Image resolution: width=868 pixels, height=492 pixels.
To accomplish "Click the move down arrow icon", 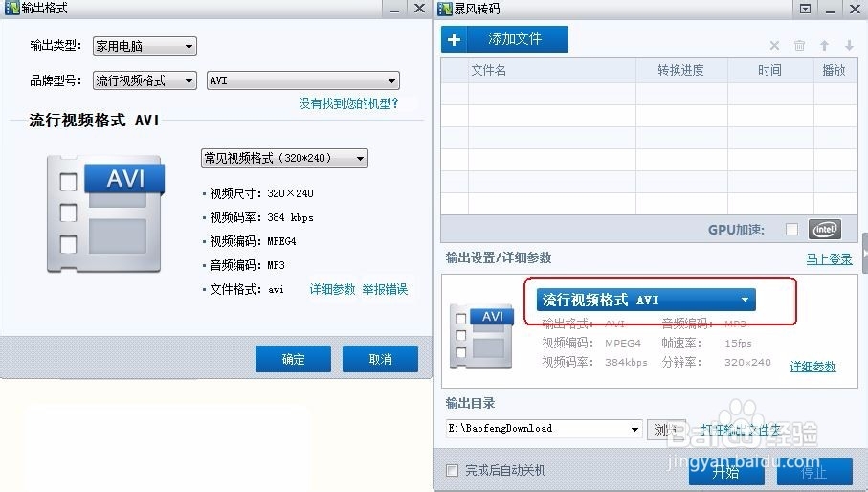I will pos(849,45).
